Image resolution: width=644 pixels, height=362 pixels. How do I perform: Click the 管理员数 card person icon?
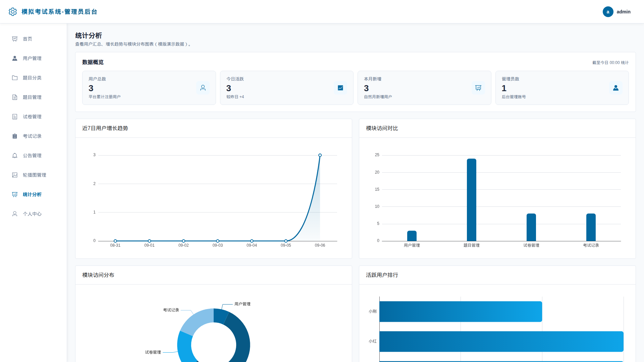[x=616, y=88]
